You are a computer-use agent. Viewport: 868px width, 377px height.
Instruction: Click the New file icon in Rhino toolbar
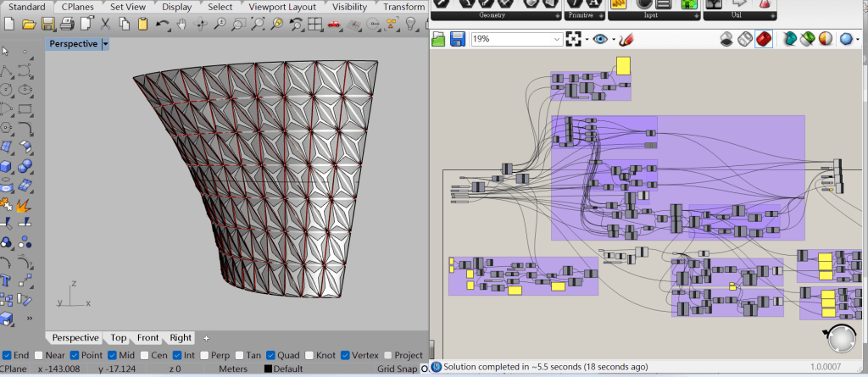coord(9,24)
